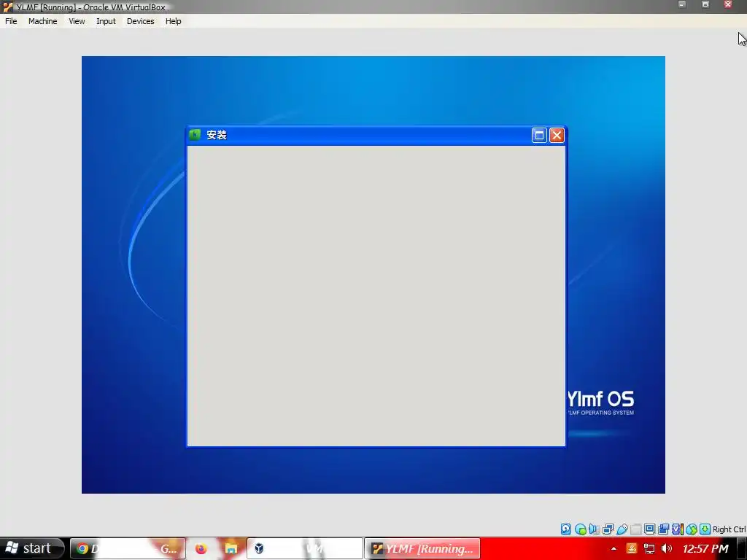Close the VirtualBox VM window

(x=728, y=4)
